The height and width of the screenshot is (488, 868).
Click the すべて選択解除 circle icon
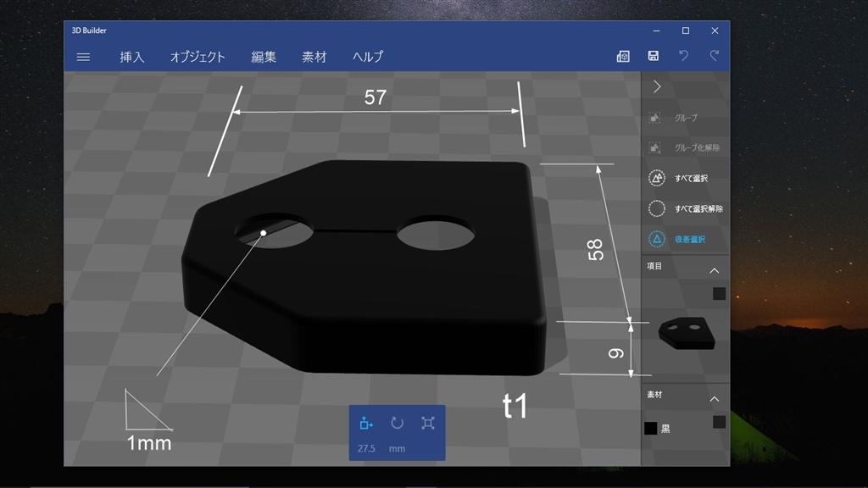tap(657, 208)
